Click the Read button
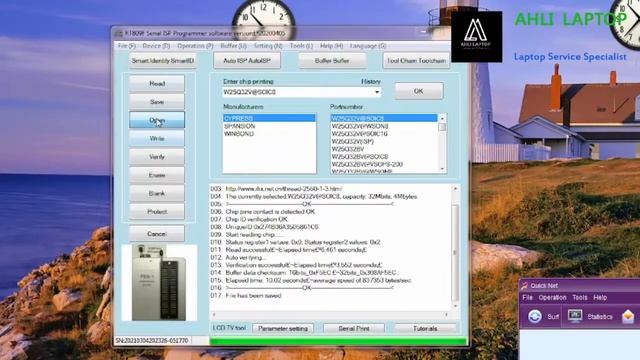This screenshot has width=640, height=360. pyautogui.click(x=157, y=83)
